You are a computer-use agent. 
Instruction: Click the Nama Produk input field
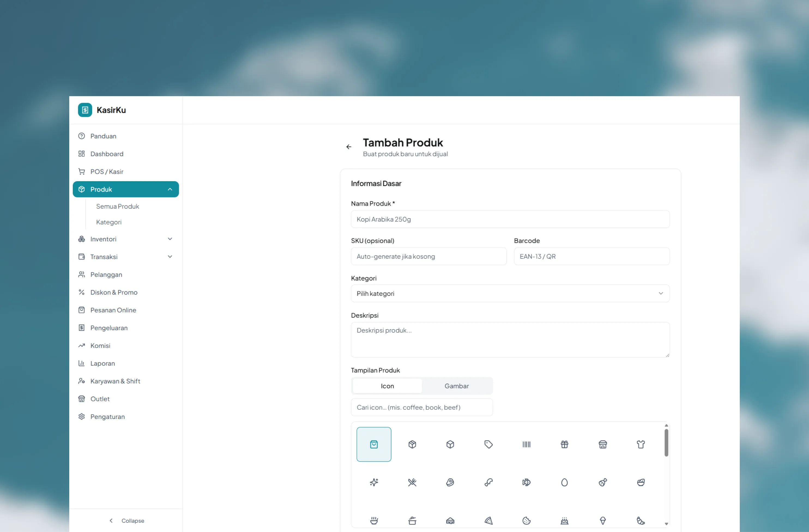(x=510, y=219)
